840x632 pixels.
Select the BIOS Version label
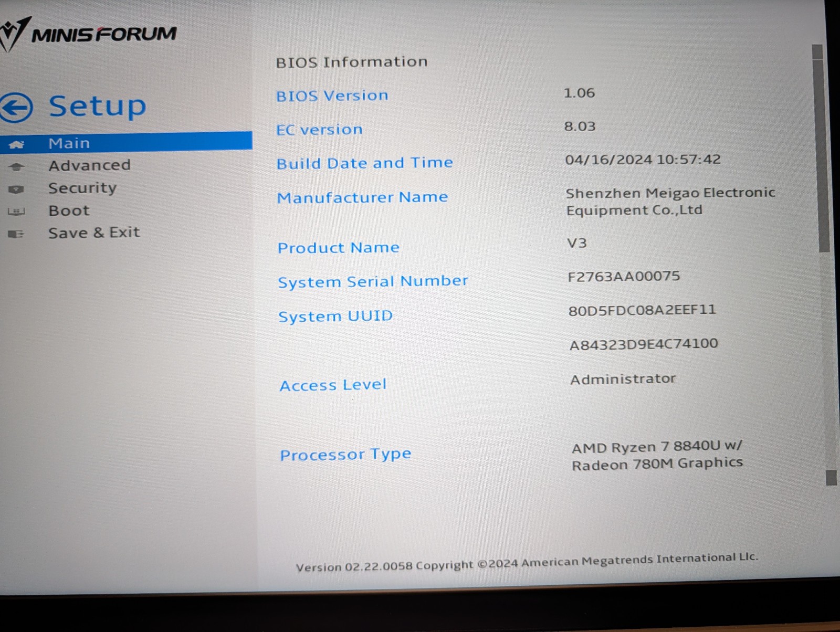pos(332,96)
